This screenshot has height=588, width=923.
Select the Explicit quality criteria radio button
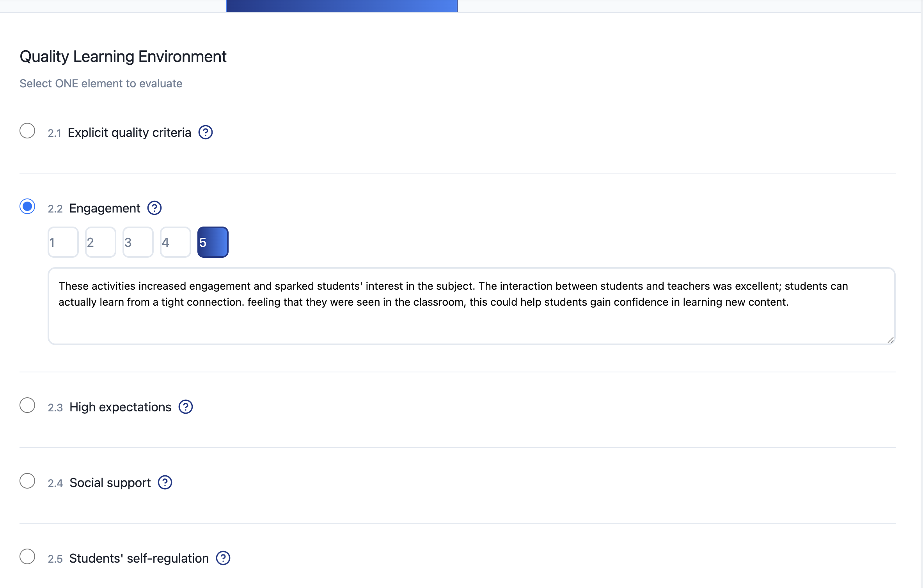(27, 131)
